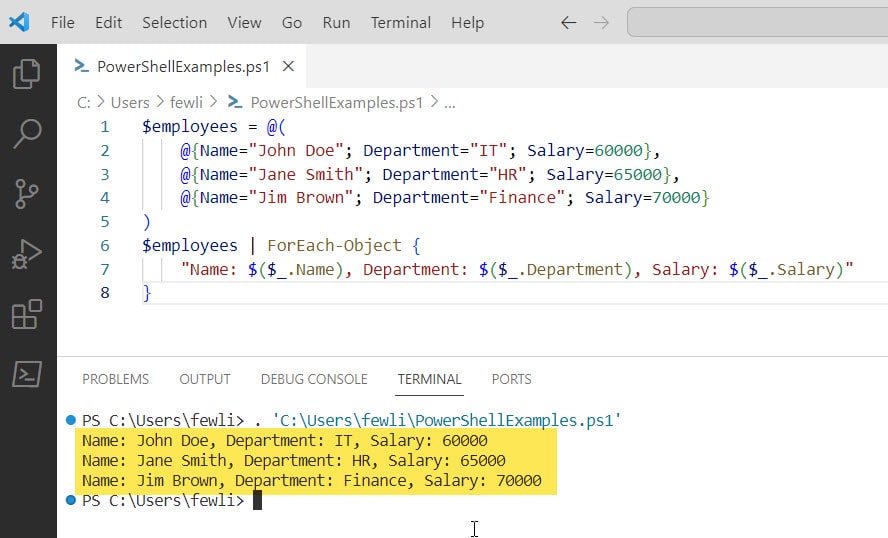Open the Selection menu
The width and height of the screenshot is (888, 538).
pos(174,23)
